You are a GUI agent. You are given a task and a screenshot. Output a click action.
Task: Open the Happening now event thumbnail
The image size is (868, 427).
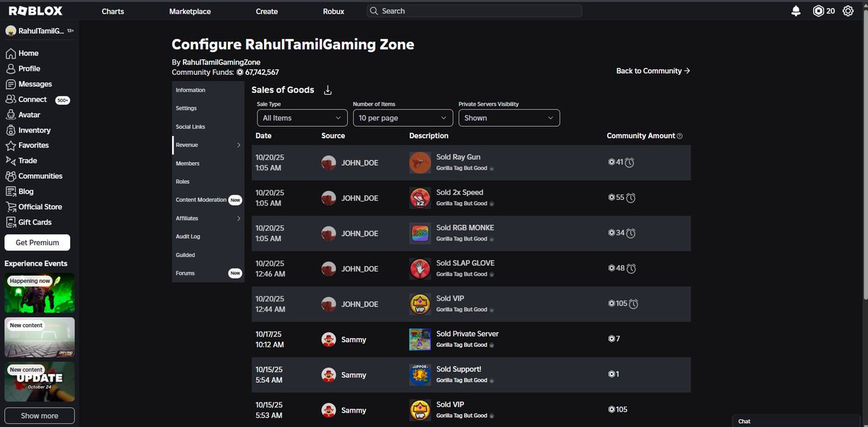pos(40,293)
